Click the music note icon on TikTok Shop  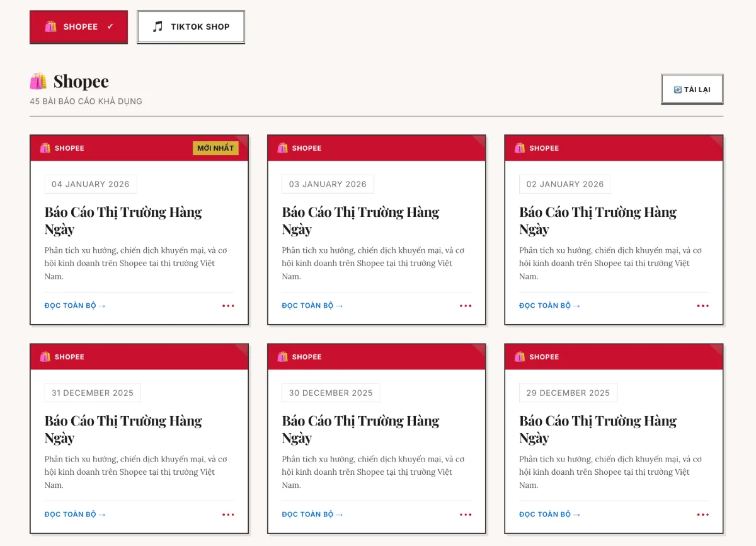point(158,26)
